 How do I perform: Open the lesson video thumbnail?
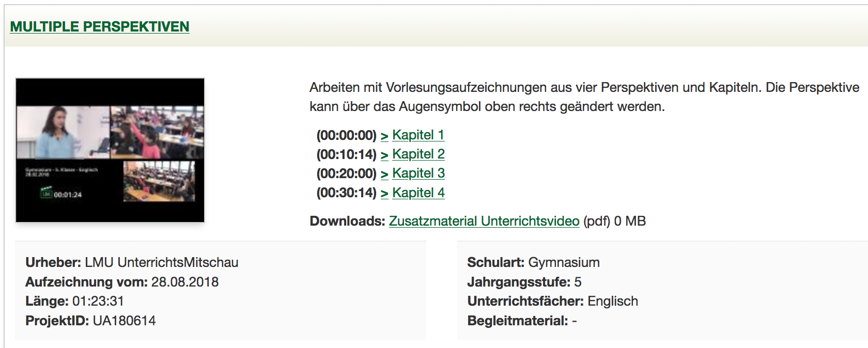110,150
